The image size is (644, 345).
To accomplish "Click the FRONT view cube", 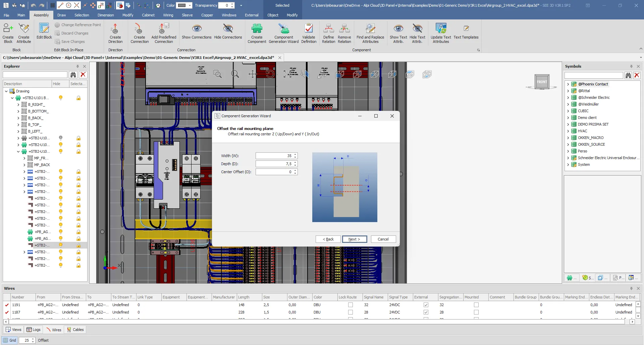I will 542,82.
